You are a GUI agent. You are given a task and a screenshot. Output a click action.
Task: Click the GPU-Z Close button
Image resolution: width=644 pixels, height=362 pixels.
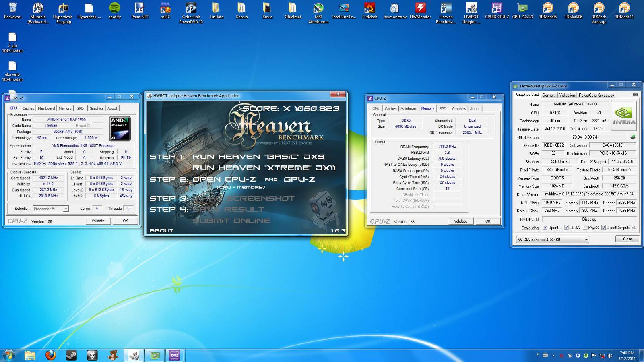point(627,239)
